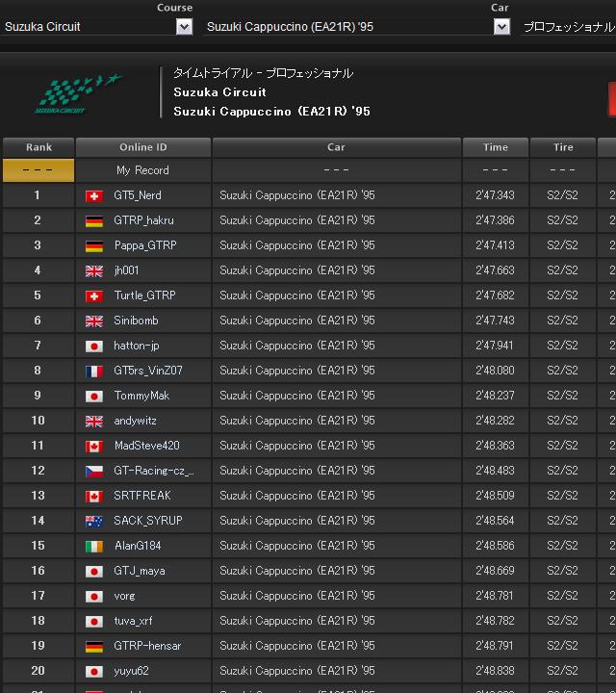The image size is (616, 693).
Task: Open player Pappa_GTRP's entry
Action: coord(143,245)
